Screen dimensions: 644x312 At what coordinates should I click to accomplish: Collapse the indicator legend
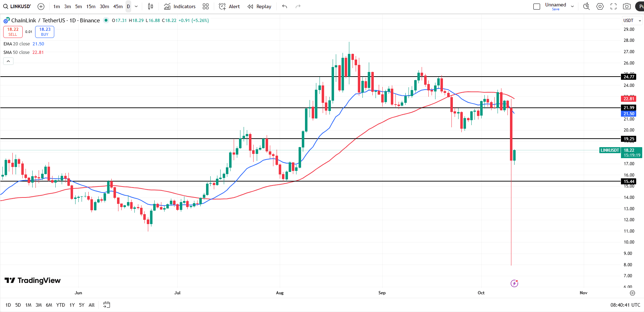click(x=8, y=61)
